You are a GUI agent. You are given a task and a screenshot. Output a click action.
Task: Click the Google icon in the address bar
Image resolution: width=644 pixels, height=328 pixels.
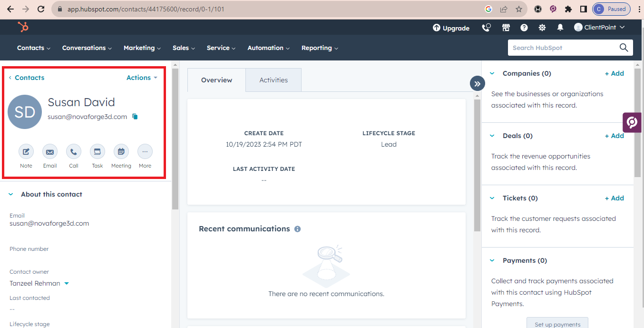point(488,9)
